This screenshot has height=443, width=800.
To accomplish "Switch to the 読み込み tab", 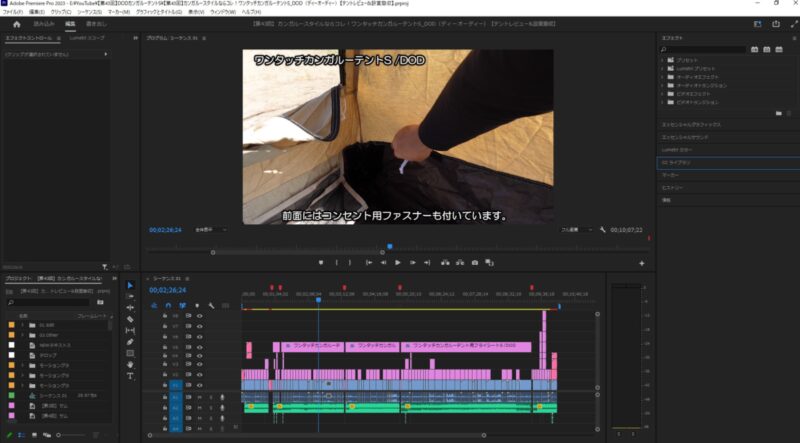I will [44, 24].
